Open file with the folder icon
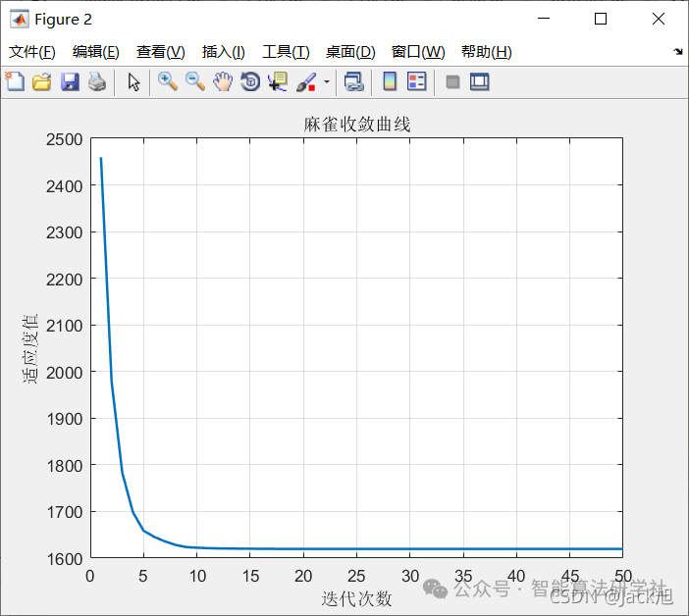Screen dimensions: 689x616 point(42,81)
